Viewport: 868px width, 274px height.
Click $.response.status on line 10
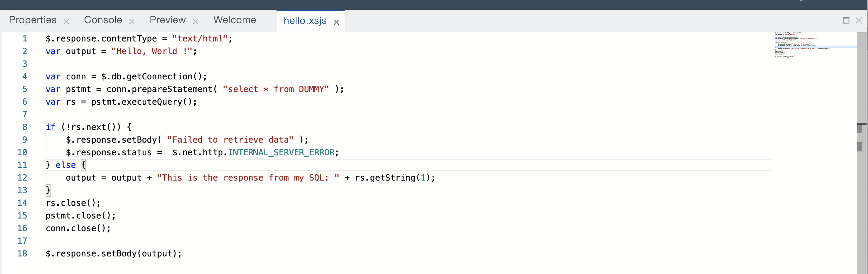[109, 152]
